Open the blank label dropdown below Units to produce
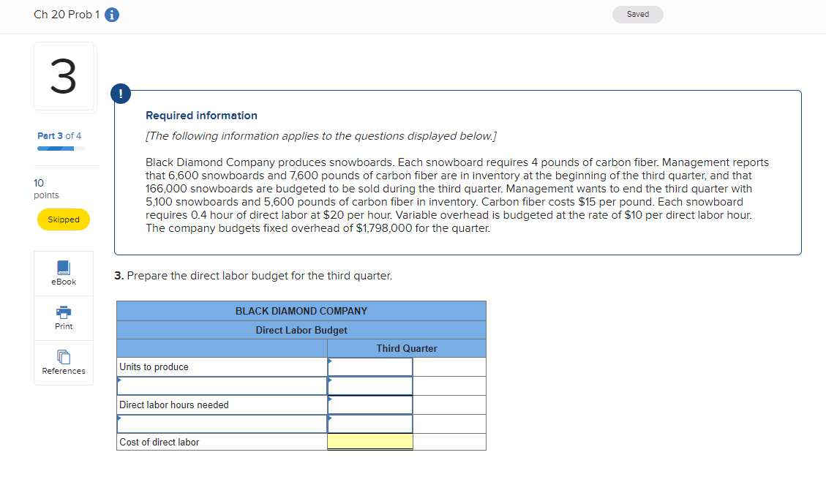Screen dimensions: 826x504 pos(222,386)
